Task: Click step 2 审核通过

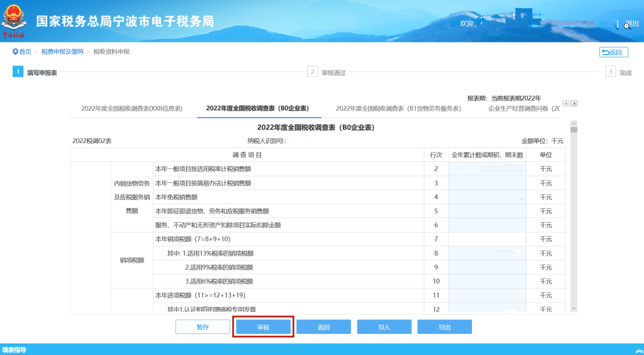Action: point(327,72)
